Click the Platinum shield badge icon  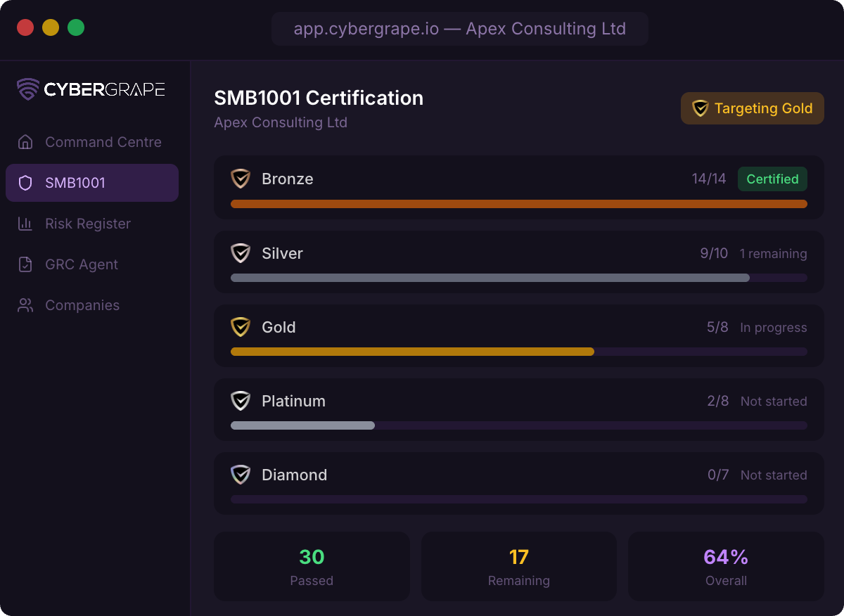pyautogui.click(x=241, y=401)
